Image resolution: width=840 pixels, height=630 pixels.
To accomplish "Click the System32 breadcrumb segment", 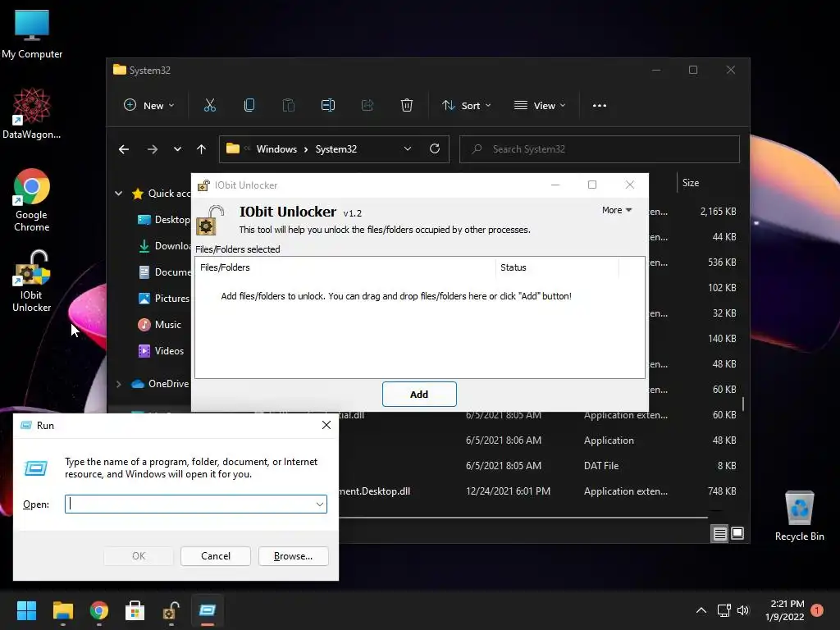I will (336, 149).
